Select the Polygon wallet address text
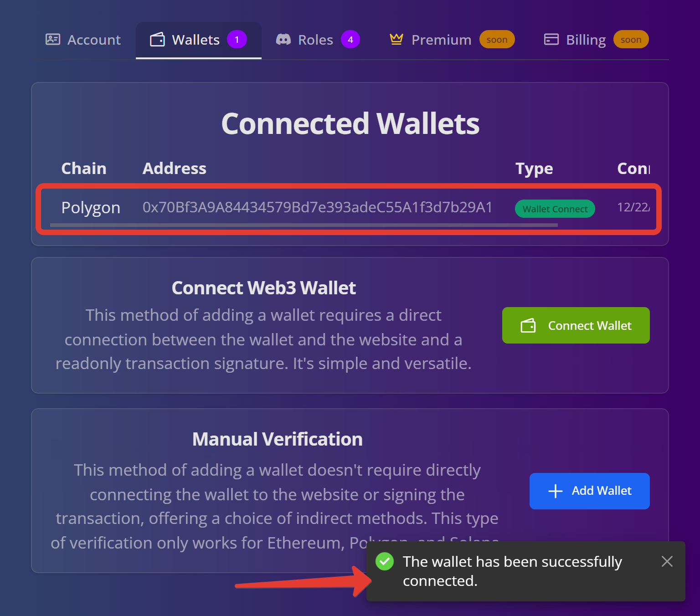 [x=317, y=207]
